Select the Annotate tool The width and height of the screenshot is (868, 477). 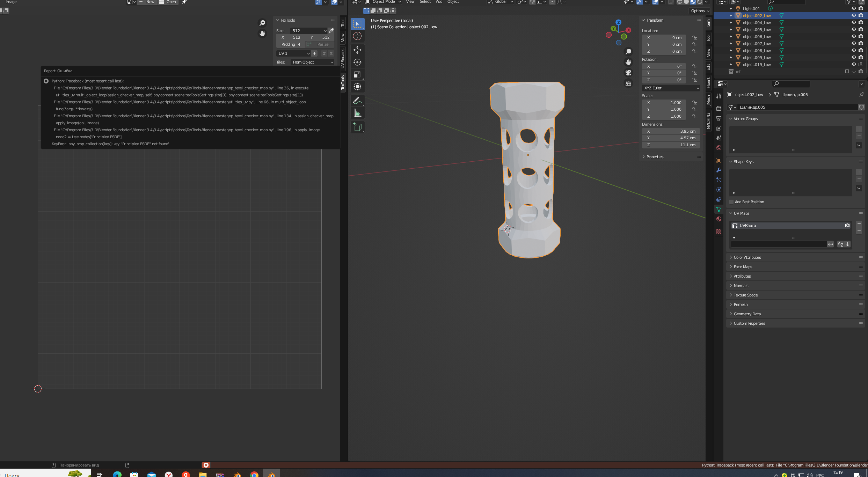pos(358,101)
